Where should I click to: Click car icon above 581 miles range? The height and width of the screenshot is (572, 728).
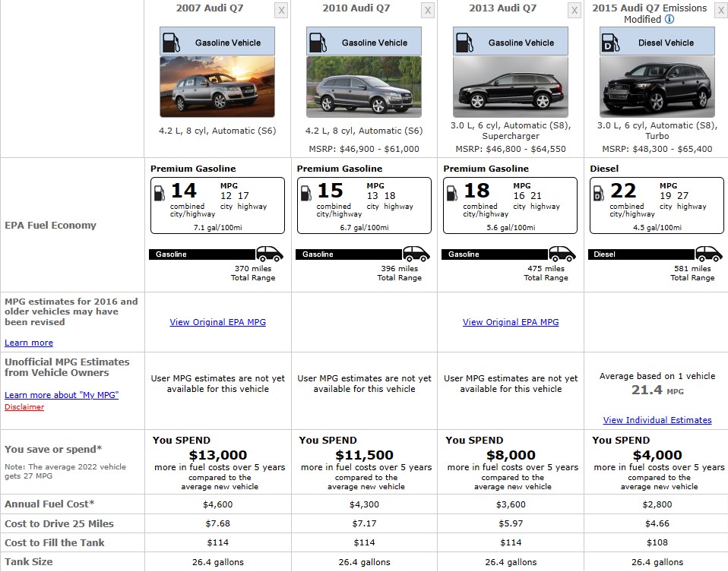708,254
